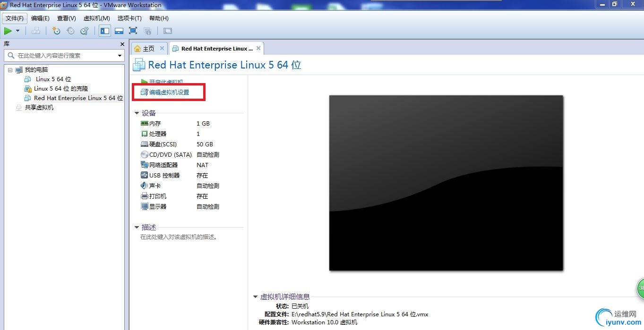This screenshot has width=644, height=330.
Task: Open the snapshot manager icon
Action: (85, 31)
